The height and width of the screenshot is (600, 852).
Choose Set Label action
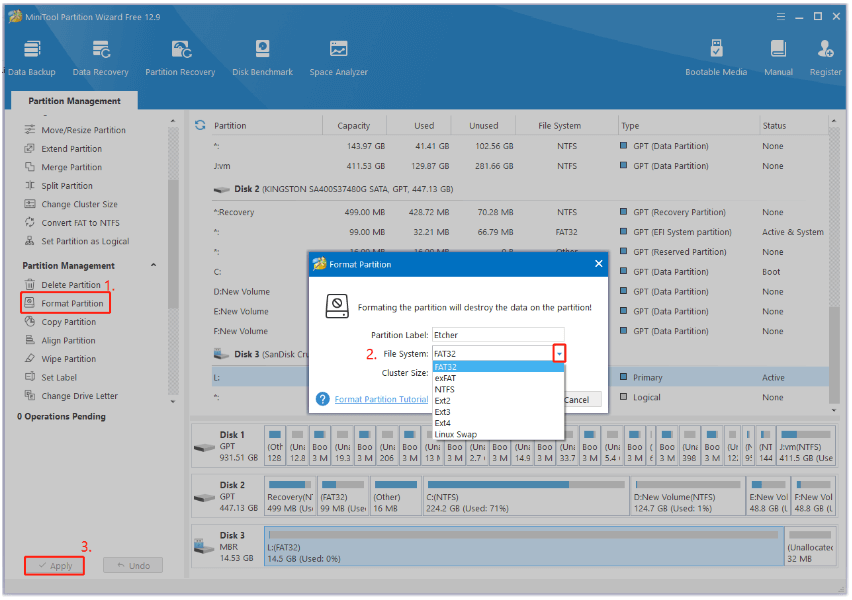[x=51, y=377]
